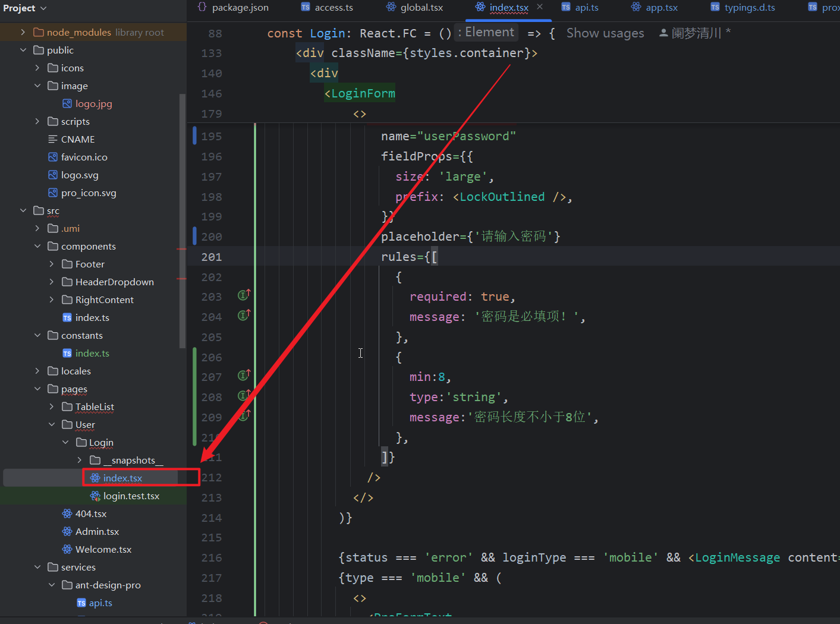Expand the __snapshots__ folder
This screenshot has width=840, height=624.
80,460
